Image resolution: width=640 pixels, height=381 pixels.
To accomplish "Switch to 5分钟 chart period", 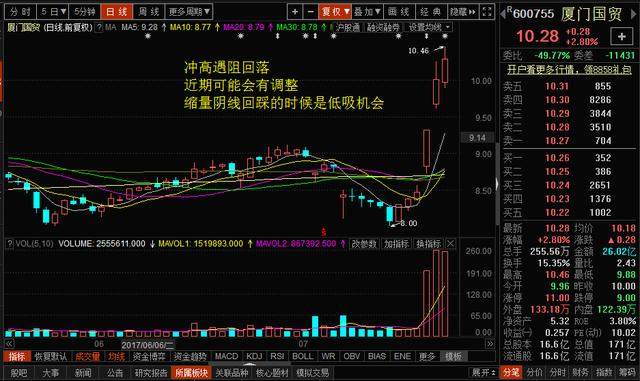I will (x=85, y=11).
